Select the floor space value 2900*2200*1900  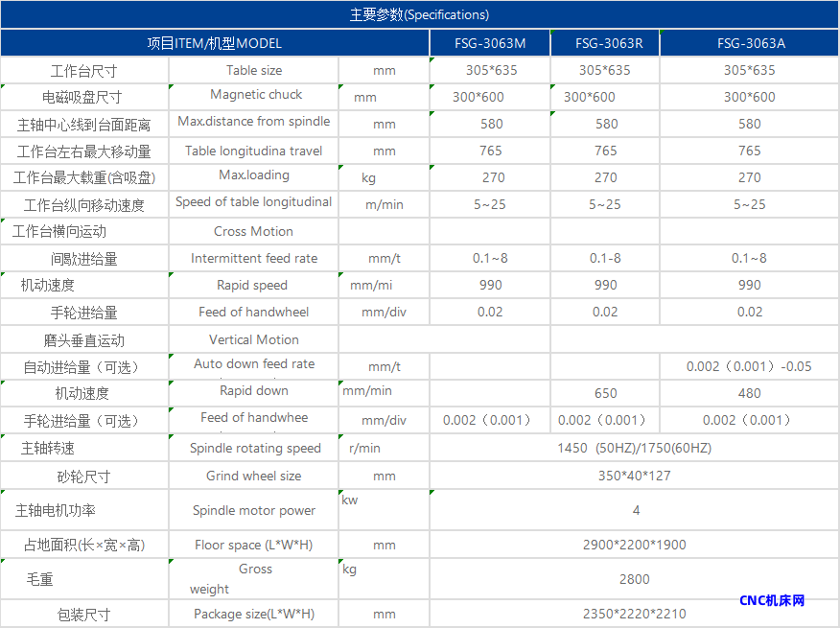click(634, 545)
